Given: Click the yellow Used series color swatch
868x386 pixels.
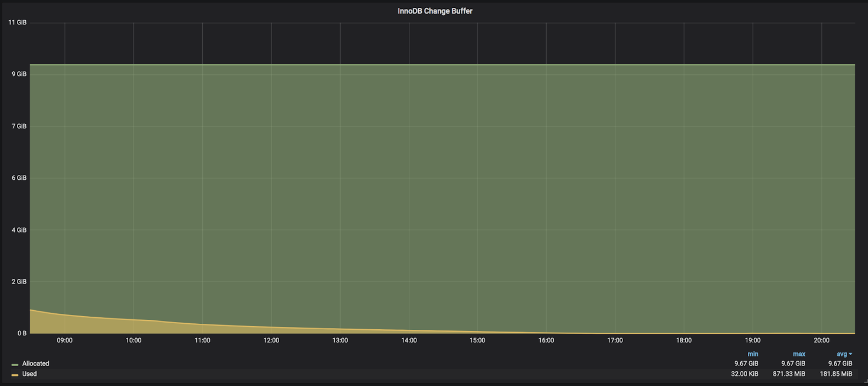Looking at the screenshot, I should tap(15, 375).
